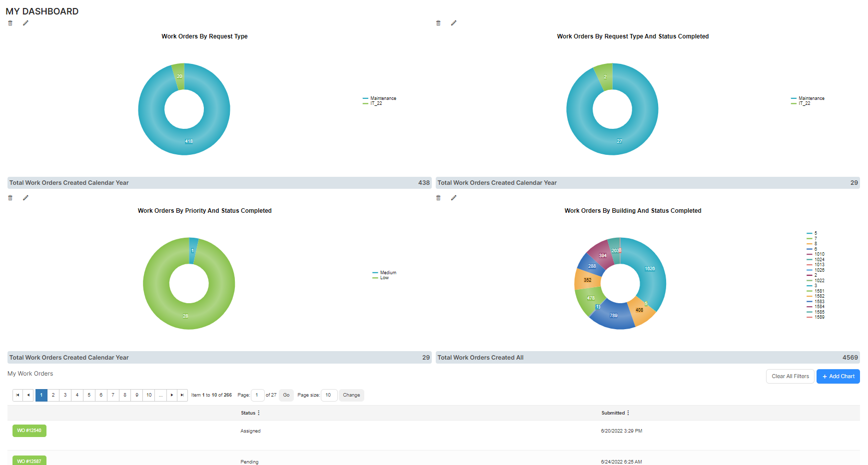The height and width of the screenshot is (465, 868).
Task: Delete the Priority And Status Completed chart
Action: pos(9,198)
